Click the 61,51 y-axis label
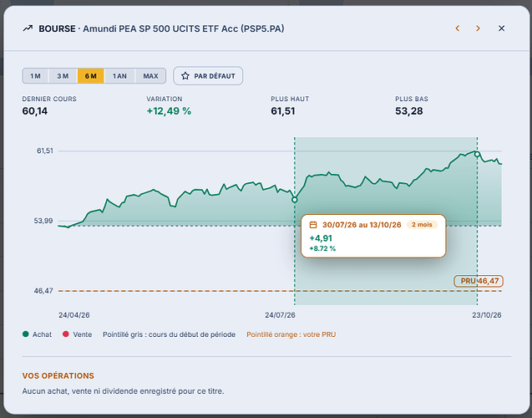 tap(45, 150)
